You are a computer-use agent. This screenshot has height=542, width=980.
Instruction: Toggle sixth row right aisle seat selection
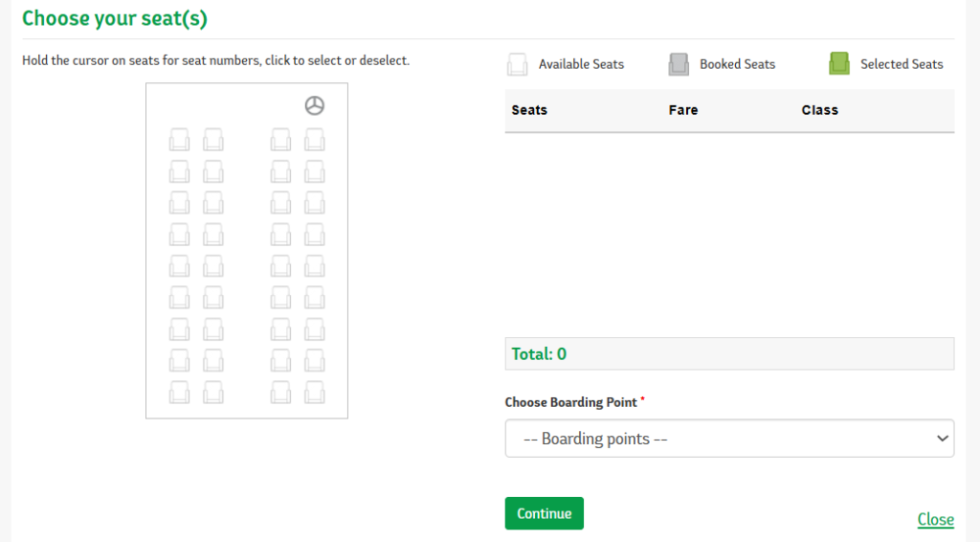click(280, 298)
